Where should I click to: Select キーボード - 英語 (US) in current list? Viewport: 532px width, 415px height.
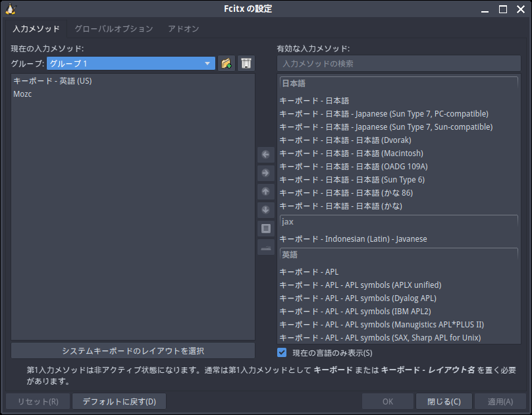[132, 81]
